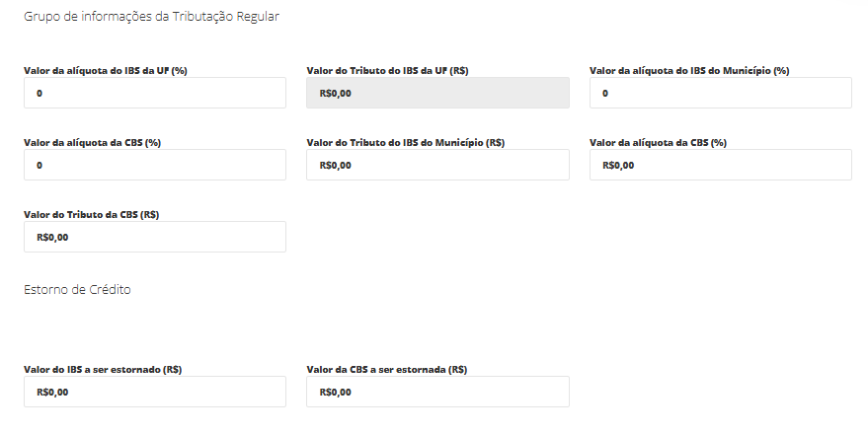The image size is (868, 434).
Task: Click the alíquota da CBS field showing 0
Action: tap(154, 165)
